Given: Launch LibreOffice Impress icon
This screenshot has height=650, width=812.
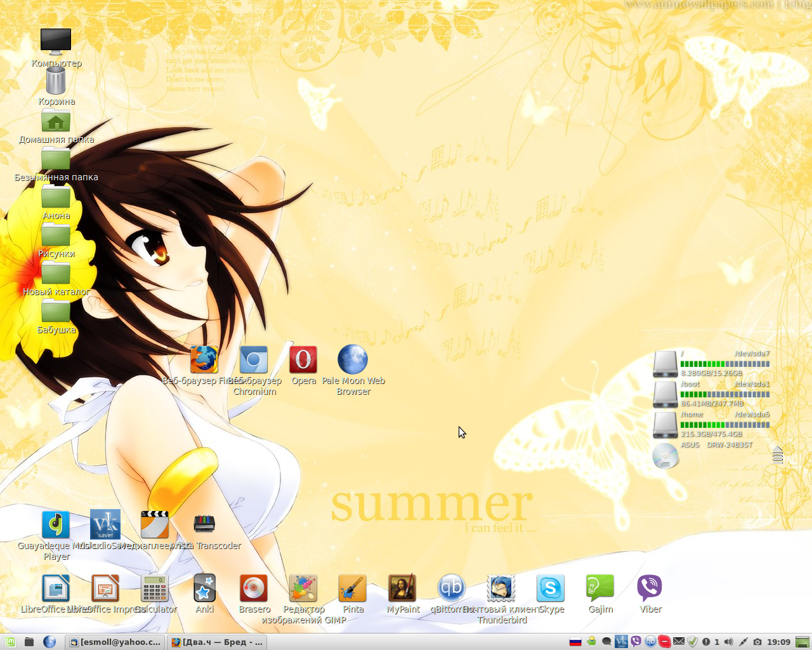Looking at the screenshot, I should (x=105, y=588).
